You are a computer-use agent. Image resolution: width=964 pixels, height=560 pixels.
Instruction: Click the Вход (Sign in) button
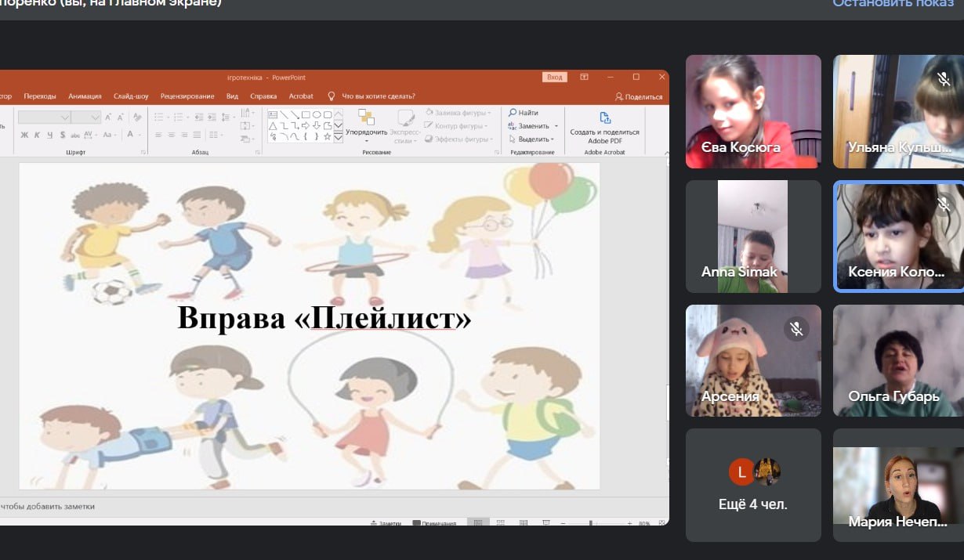point(554,77)
